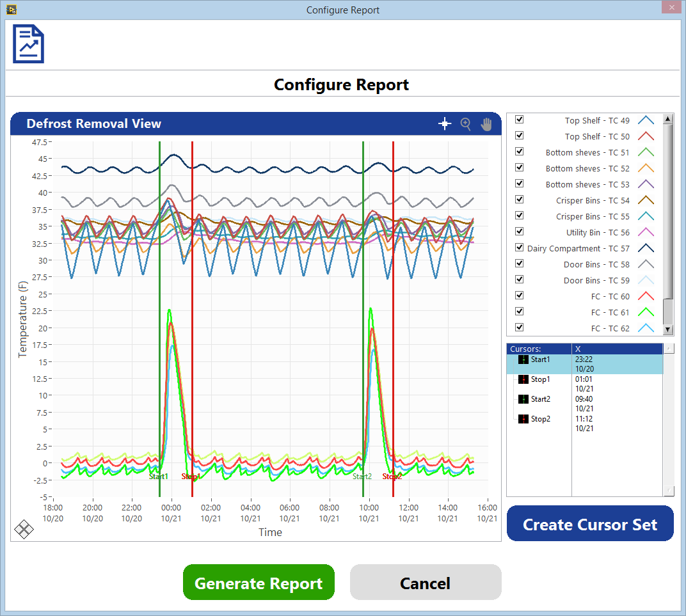This screenshot has width=686, height=616.
Task: Click legend scrollbar down arrow
Action: click(667, 330)
